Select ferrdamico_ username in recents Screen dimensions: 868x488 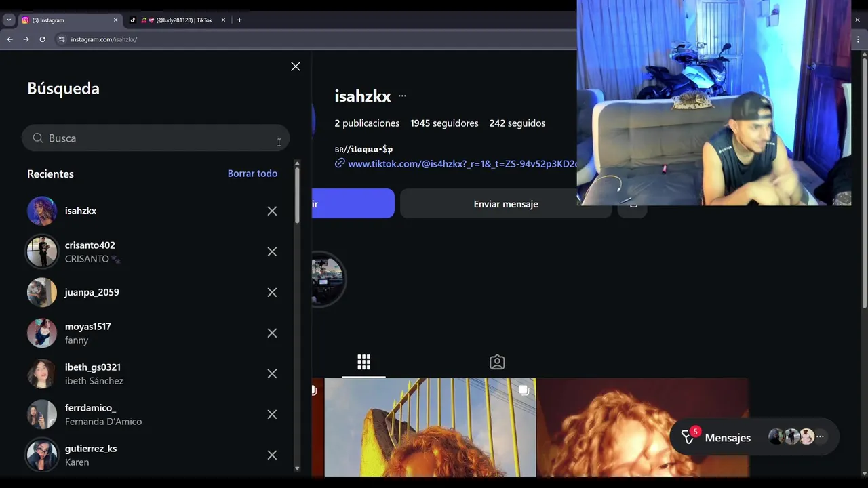(90, 408)
